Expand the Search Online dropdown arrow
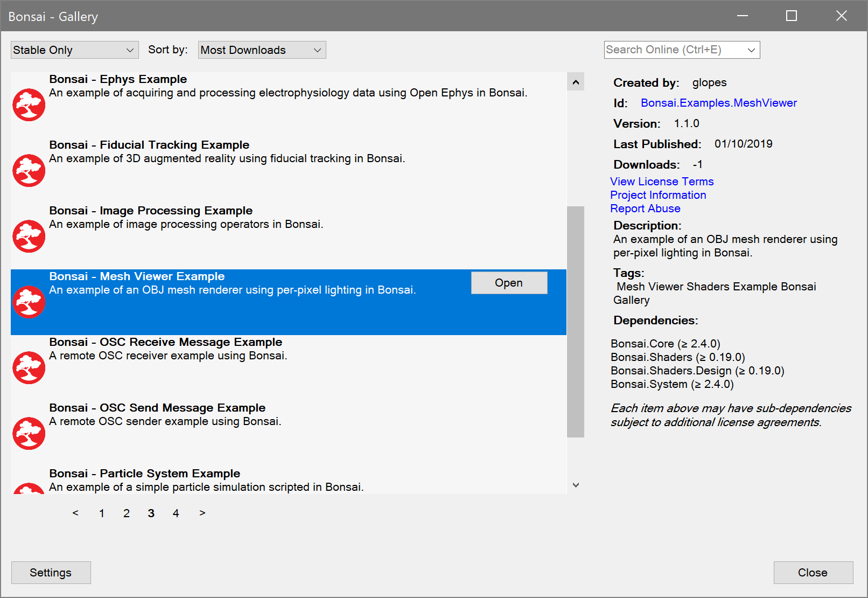 click(x=752, y=50)
